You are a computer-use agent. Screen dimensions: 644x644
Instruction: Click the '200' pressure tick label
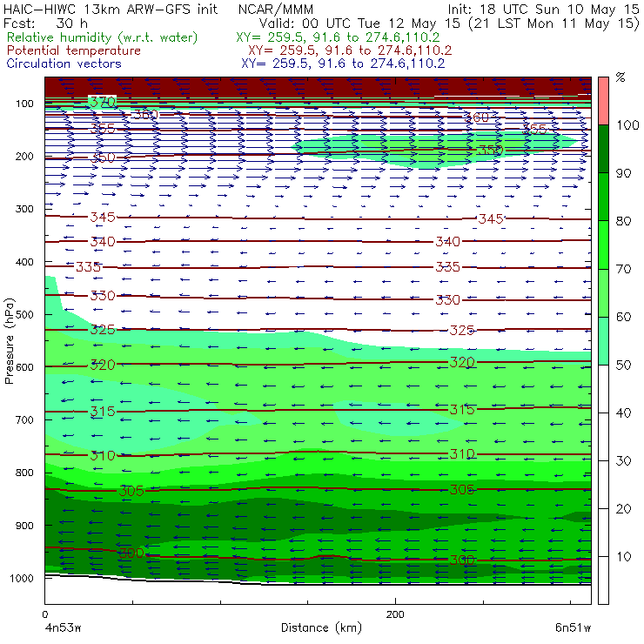[24, 157]
